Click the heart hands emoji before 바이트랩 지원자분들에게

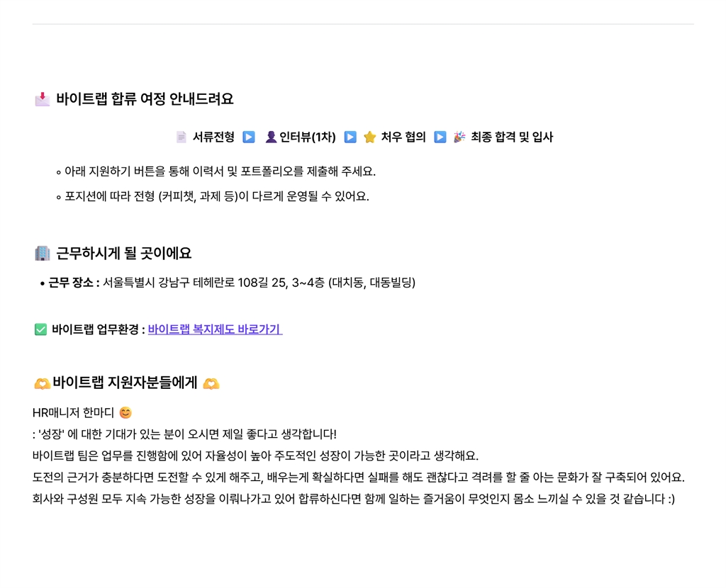pyautogui.click(x=42, y=384)
